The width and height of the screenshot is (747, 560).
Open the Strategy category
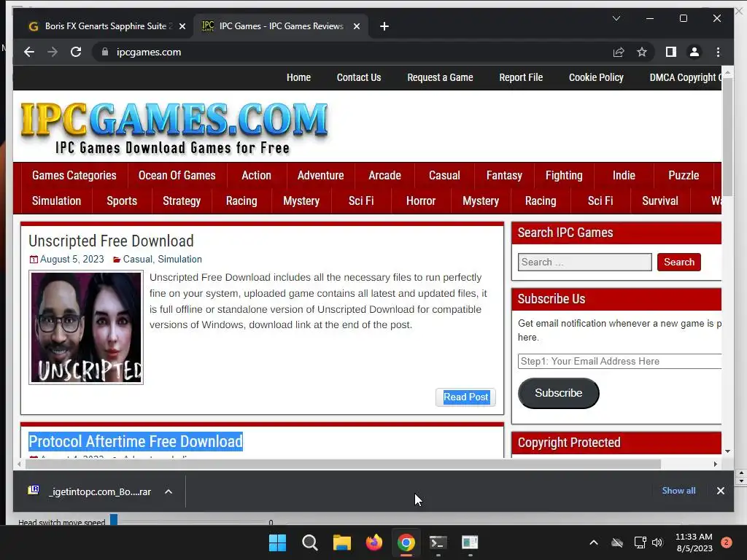point(182,201)
